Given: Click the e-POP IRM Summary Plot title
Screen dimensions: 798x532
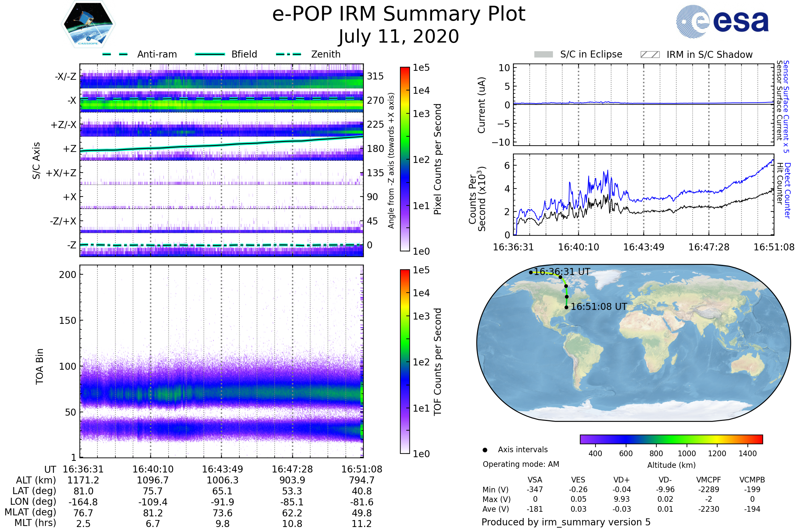Looking at the screenshot, I should point(399,14).
